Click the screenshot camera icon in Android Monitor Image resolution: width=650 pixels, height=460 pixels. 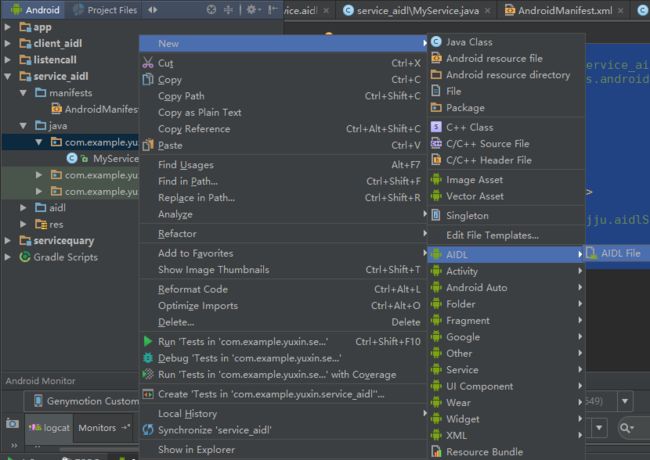[12, 424]
